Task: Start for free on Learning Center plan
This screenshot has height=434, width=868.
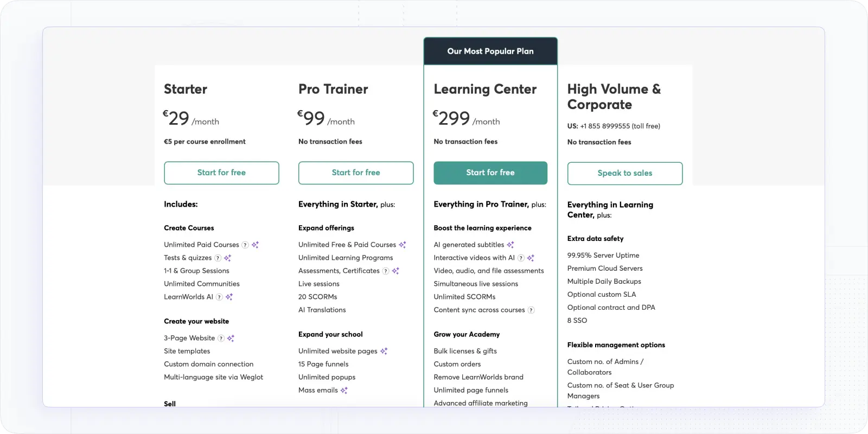Action: [490, 173]
